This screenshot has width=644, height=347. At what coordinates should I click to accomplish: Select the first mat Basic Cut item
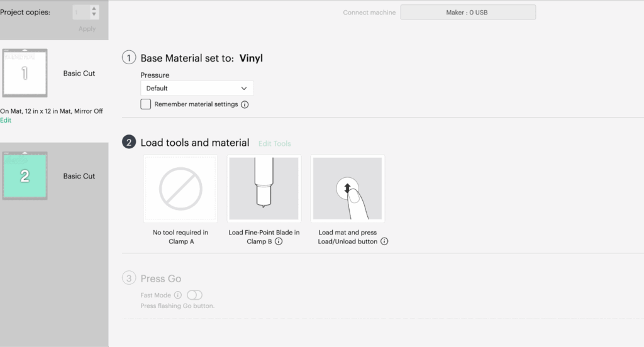click(79, 74)
